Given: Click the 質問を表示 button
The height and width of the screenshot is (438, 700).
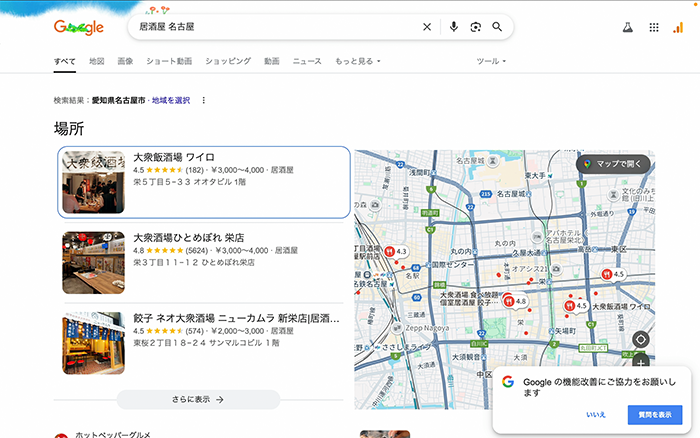Looking at the screenshot, I should pyautogui.click(x=655, y=415).
